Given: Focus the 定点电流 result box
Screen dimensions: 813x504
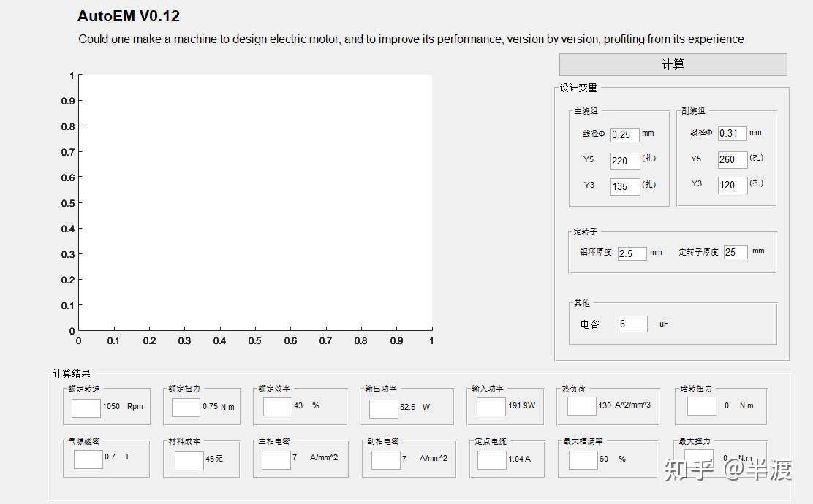Looking at the screenshot, I should pyautogui.click(x=491, y=460).
